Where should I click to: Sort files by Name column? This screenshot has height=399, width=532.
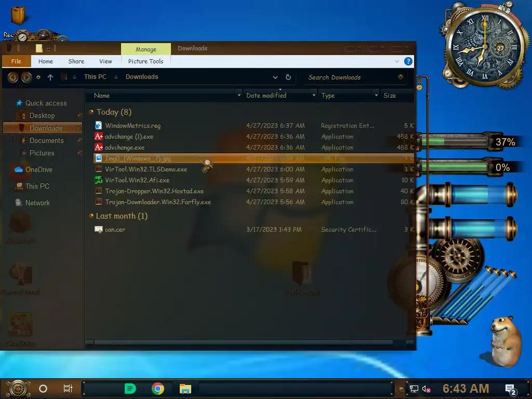click(x=102, y=96)
